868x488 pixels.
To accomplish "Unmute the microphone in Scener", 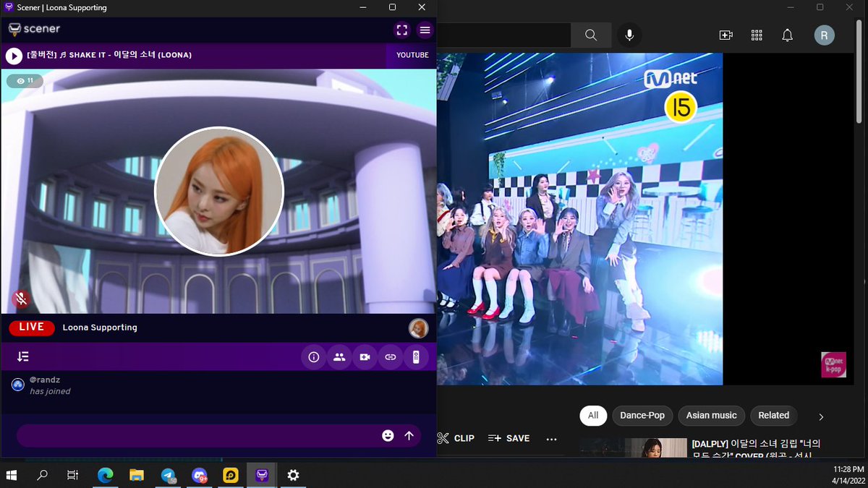I will 22,299.
